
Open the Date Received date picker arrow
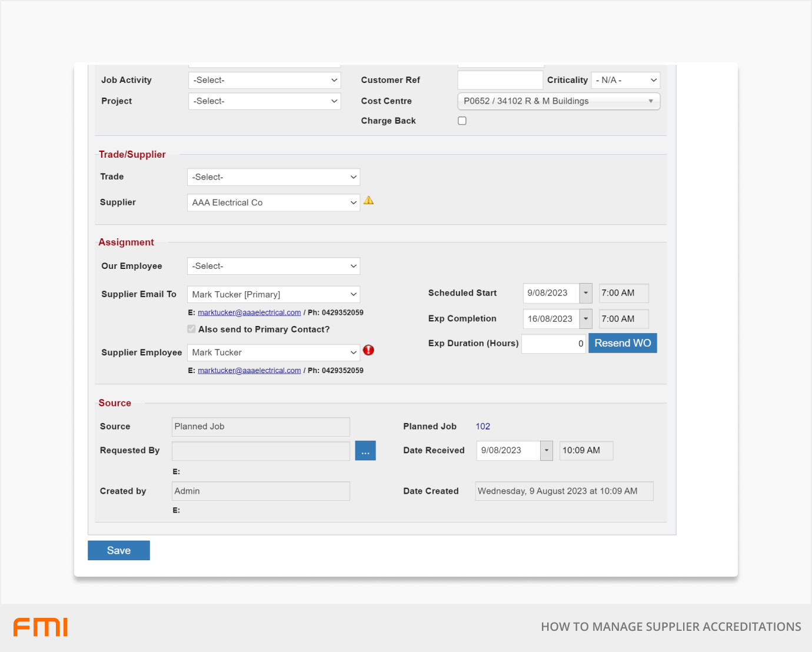pyautogui.click(x=547, y=451)
